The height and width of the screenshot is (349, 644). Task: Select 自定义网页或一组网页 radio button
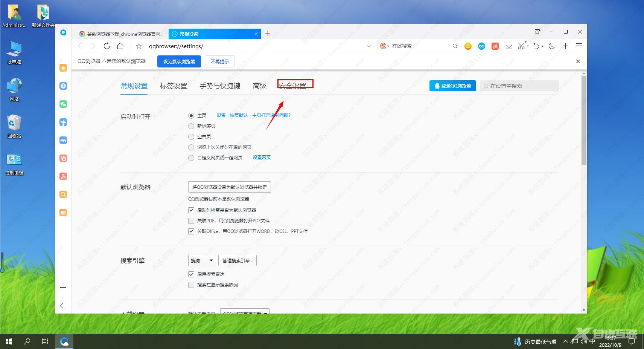pos(191,158)
